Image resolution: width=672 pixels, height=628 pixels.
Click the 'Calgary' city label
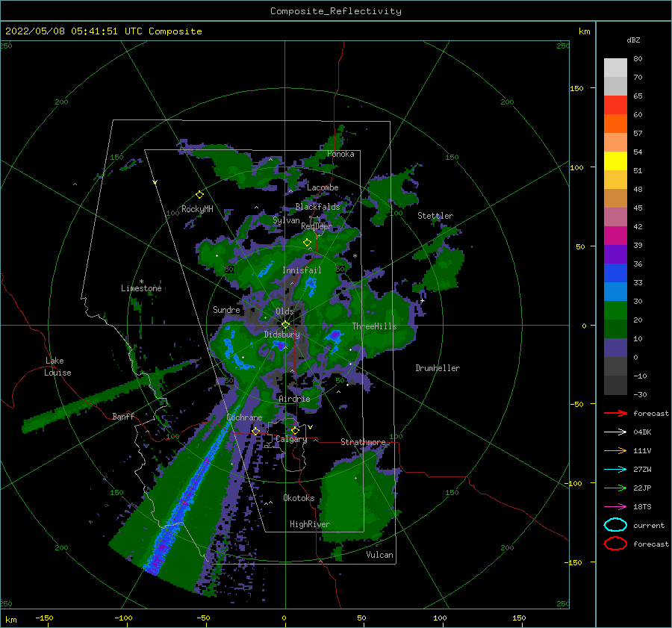(291, 439)
